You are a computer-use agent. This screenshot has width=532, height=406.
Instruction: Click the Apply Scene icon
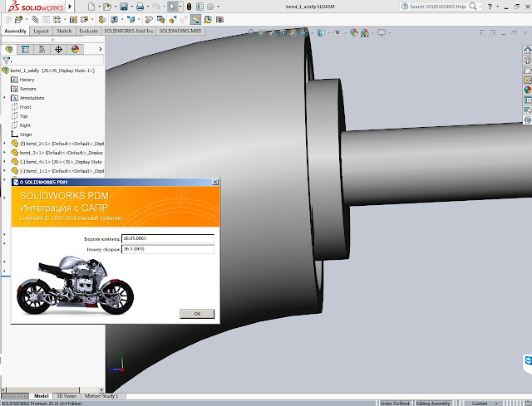(365, 33)
